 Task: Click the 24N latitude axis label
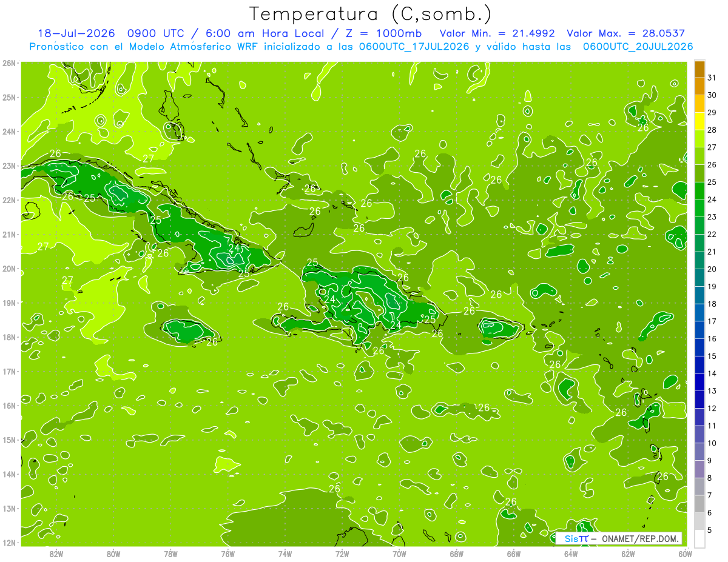[9, 132]
